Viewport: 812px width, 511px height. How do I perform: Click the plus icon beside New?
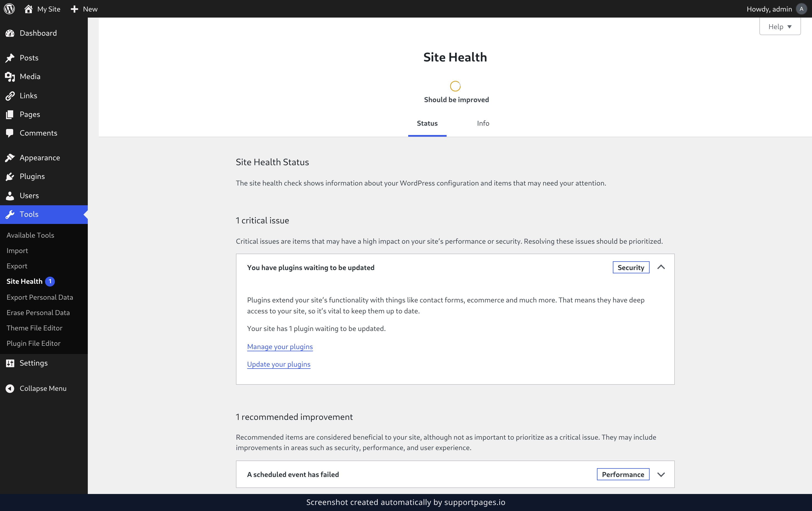[x=75, y=9]
